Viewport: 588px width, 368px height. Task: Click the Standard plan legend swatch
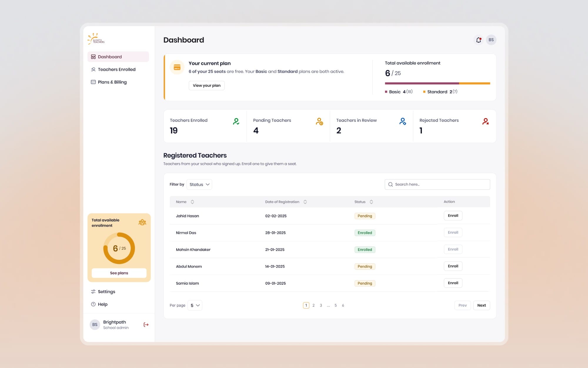coord(424,92)
